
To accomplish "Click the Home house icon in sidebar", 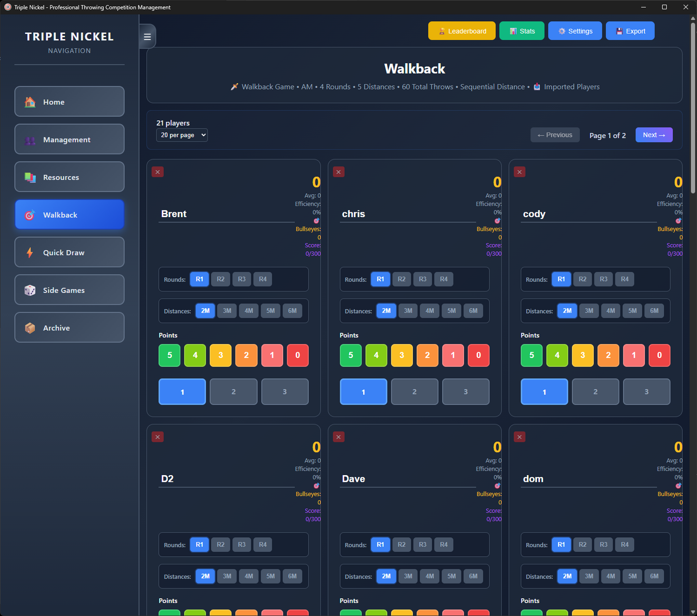I will point(30,102).
